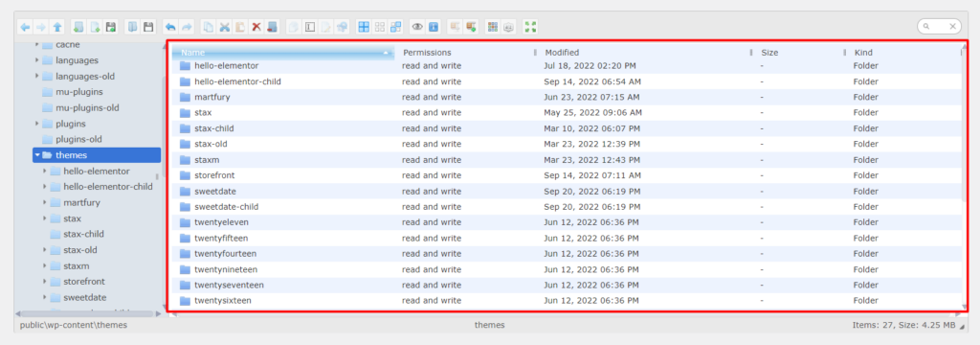Click the Get info toolbar icon

(434, 27)
